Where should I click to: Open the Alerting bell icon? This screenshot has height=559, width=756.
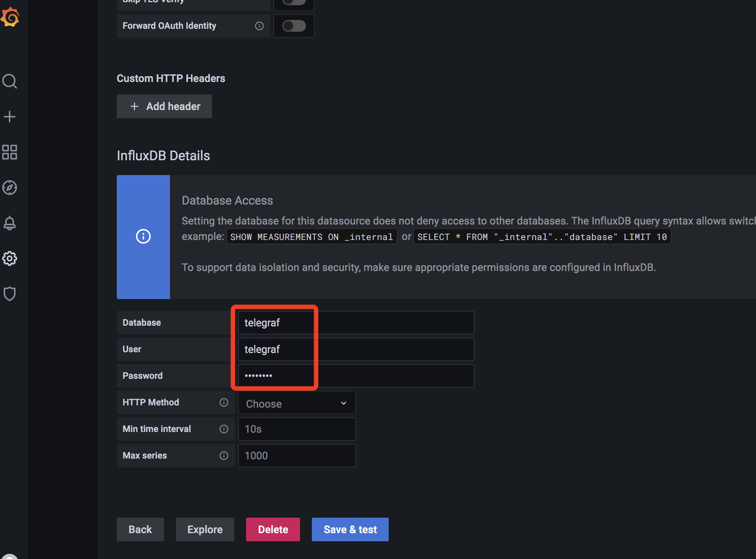point(10,223)
